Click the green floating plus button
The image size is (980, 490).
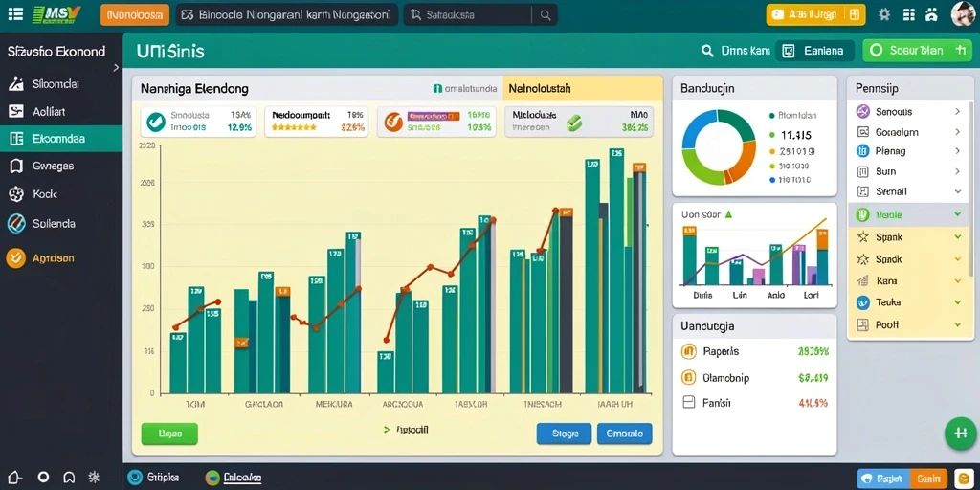961,434
